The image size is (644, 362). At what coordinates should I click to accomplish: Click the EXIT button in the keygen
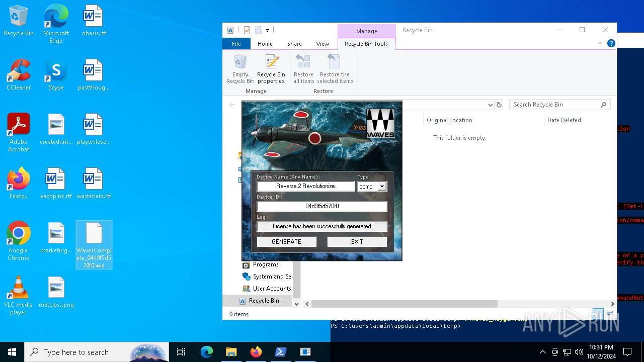357,242
